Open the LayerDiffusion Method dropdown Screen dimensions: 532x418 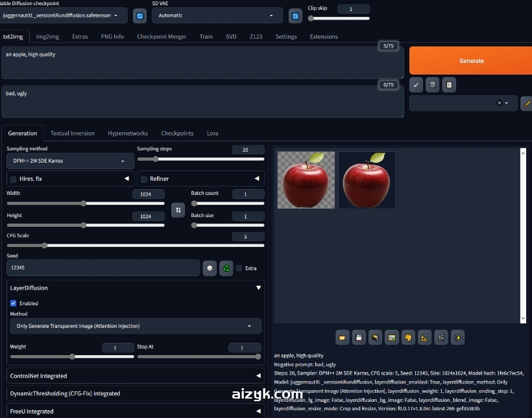point(135,326)
